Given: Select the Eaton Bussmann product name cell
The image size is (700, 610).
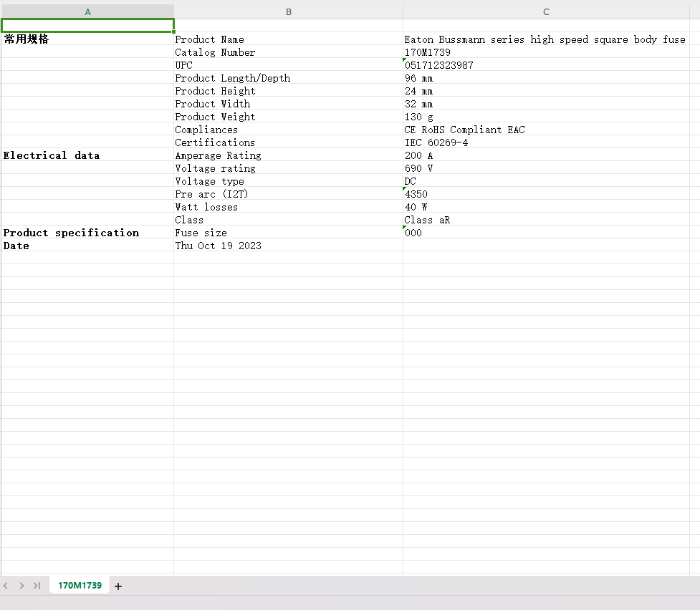Looking at the screenshot, I should click(x=546, y=39).
